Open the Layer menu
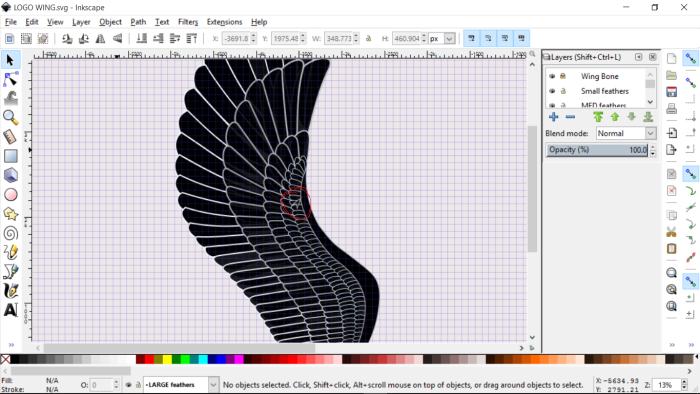 point(81,22)
